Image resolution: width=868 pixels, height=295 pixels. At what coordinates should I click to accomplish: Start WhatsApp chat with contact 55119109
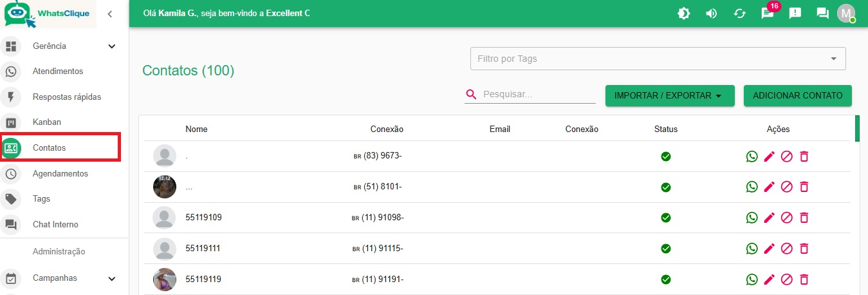tap(752, 218)
